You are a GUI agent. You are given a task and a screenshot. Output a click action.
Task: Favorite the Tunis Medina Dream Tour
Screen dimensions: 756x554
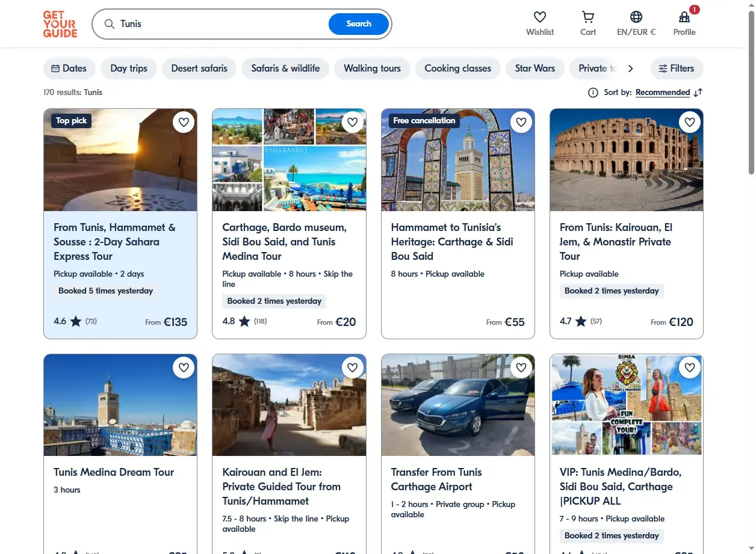184,367
